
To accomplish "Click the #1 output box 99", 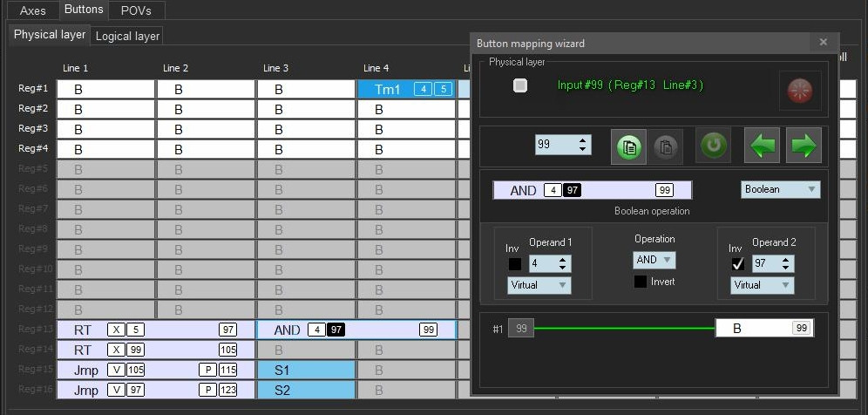I will click(x=521, y=328).
